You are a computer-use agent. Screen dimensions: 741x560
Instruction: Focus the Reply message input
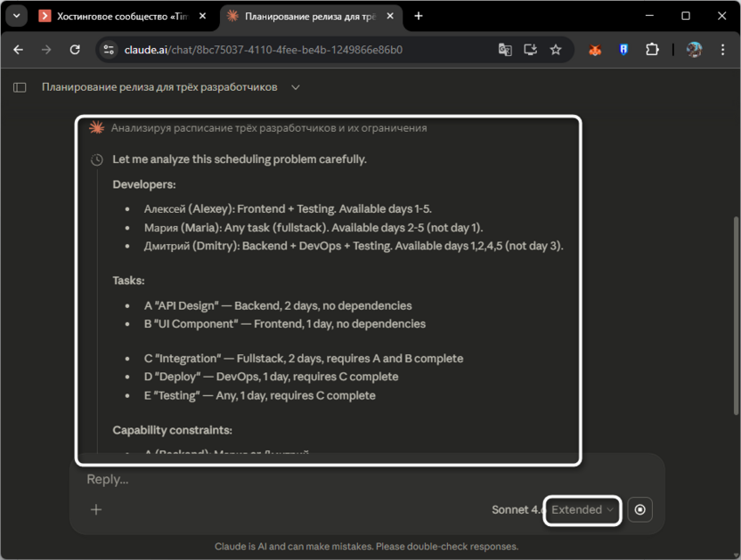click(x=367, y=479)
